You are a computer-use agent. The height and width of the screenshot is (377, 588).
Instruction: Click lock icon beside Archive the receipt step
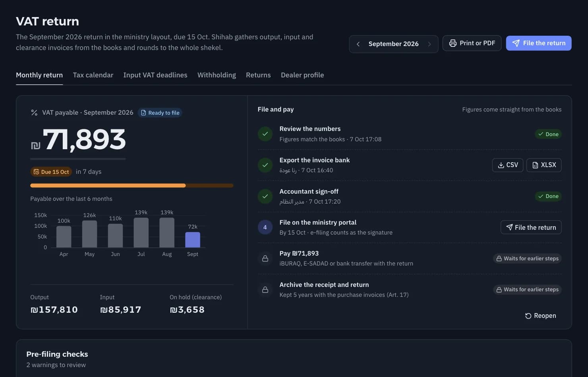point(265,290)
